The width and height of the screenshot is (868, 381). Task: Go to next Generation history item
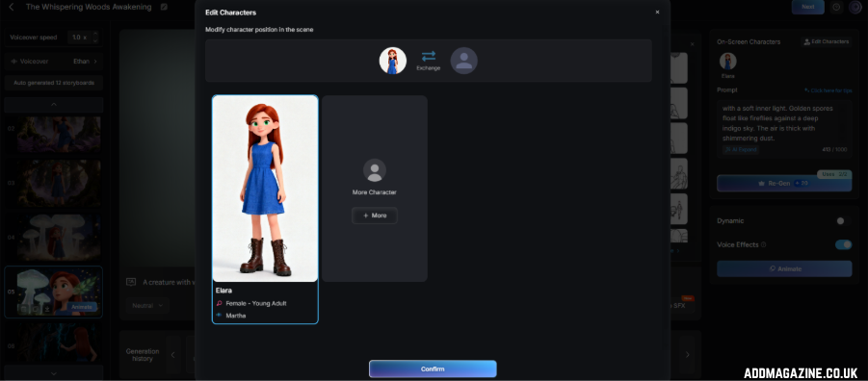[x=688, y=355]
